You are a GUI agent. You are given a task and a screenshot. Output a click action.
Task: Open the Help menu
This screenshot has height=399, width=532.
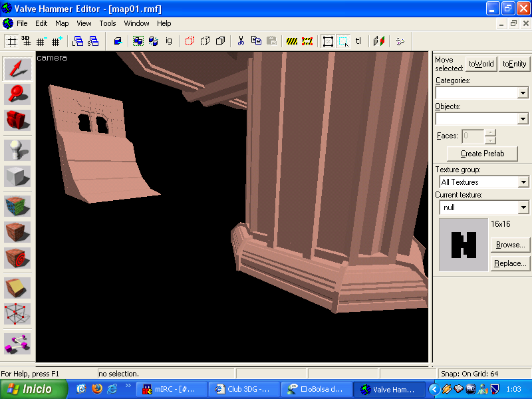[x=164, y=23]
